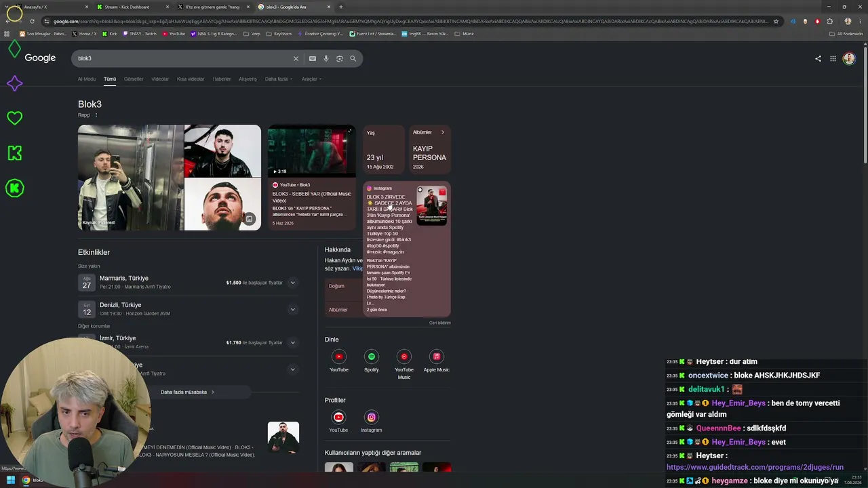Open the Google logo homepage link

pos(40,58)
